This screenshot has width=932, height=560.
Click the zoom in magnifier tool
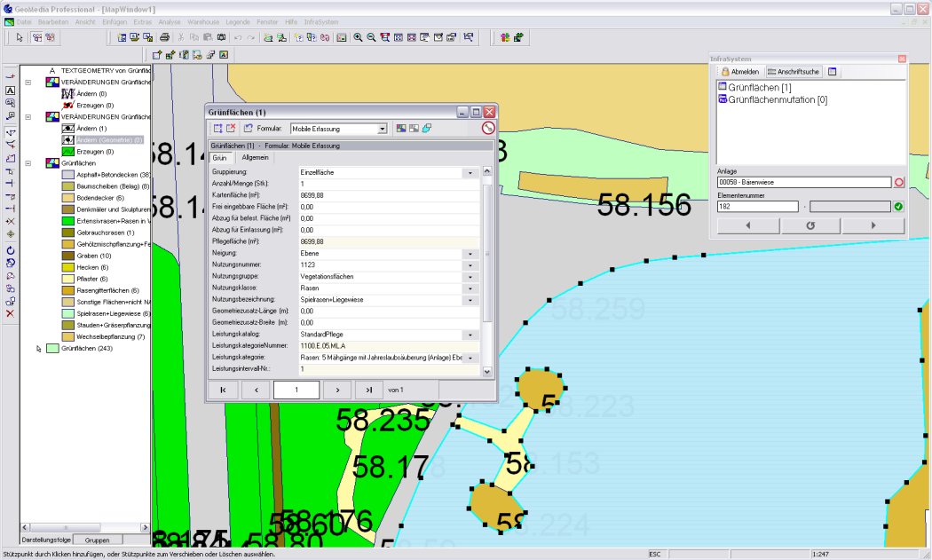pyautogui.click(x=357, y=37)
